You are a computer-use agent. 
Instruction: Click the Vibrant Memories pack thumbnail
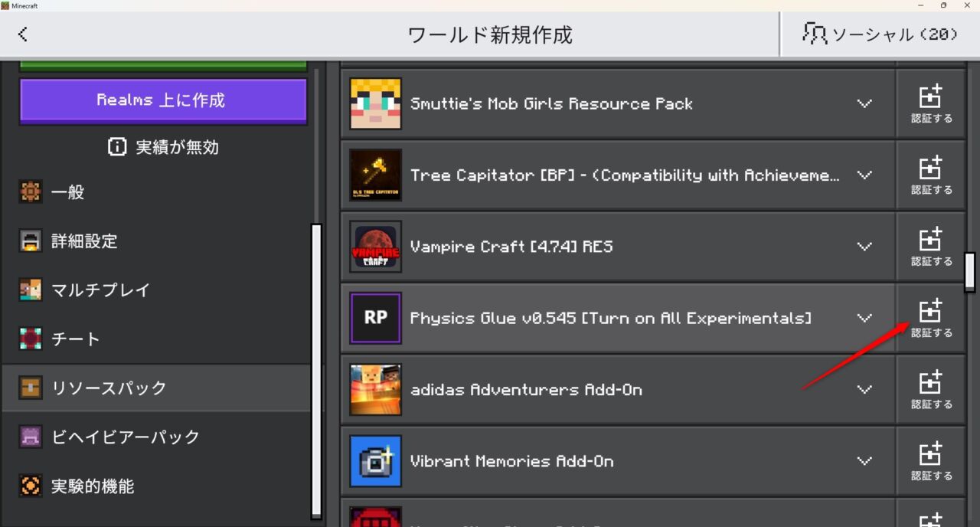376,461
